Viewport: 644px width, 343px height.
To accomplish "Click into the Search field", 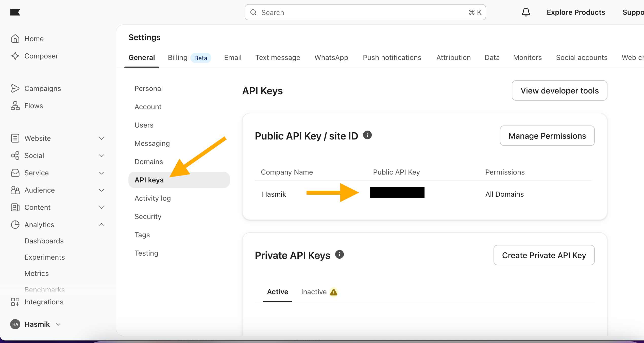I will click(x=365, y=12).
